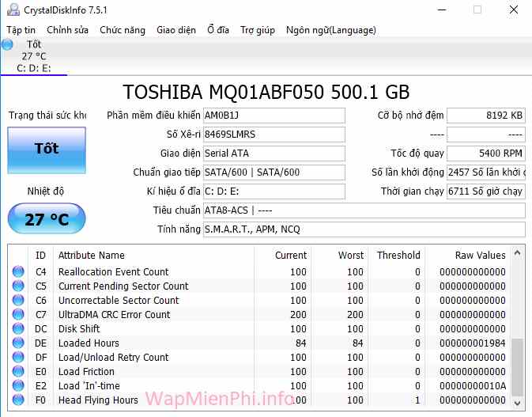Viewport: 532px width, 417px height.
Task: Click the DE attribute ID cell
Action: point(41,343)
